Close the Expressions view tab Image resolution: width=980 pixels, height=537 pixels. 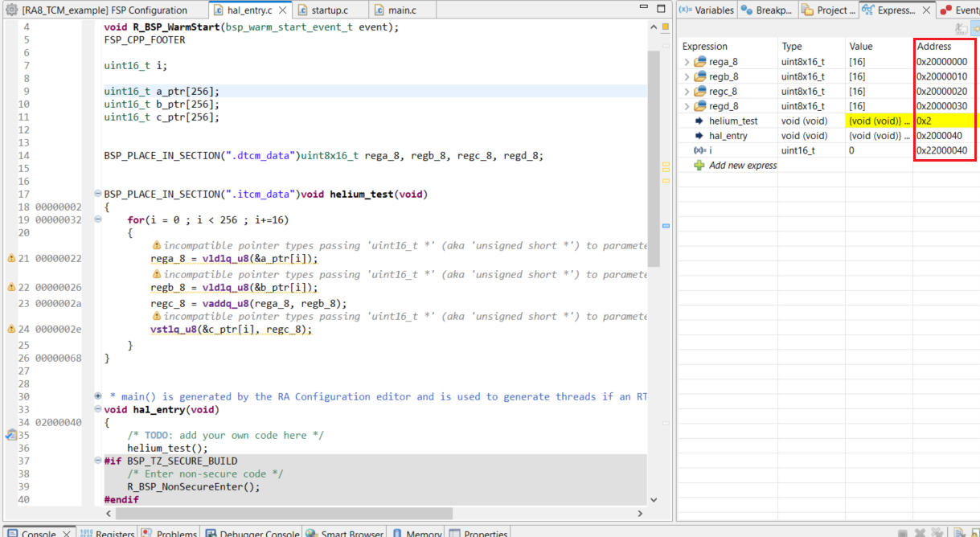click(927, 10)
